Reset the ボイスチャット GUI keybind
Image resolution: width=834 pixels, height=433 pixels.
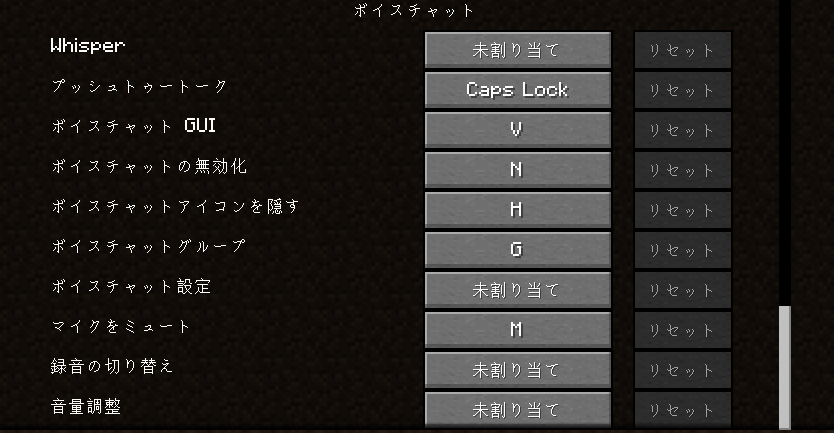point(683,130)
